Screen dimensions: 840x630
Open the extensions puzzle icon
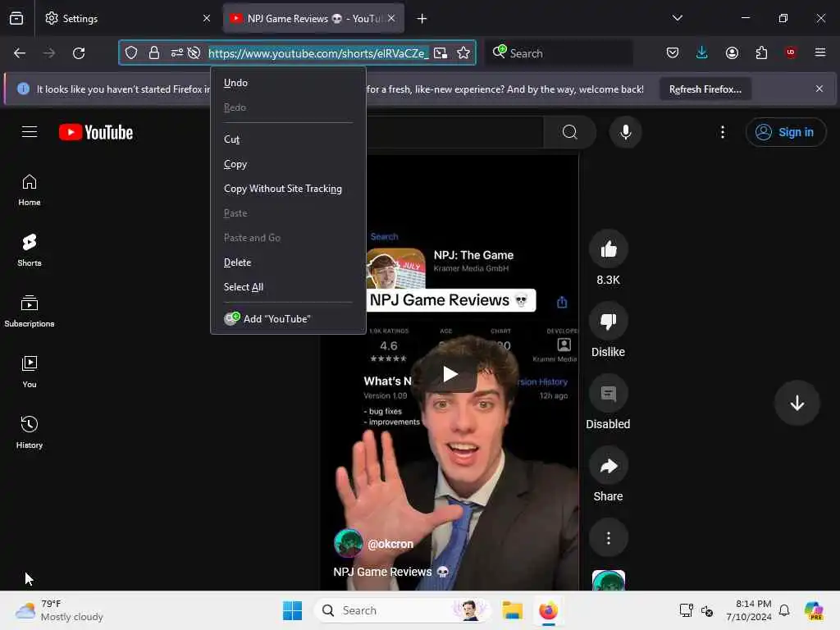click(761, 52)
